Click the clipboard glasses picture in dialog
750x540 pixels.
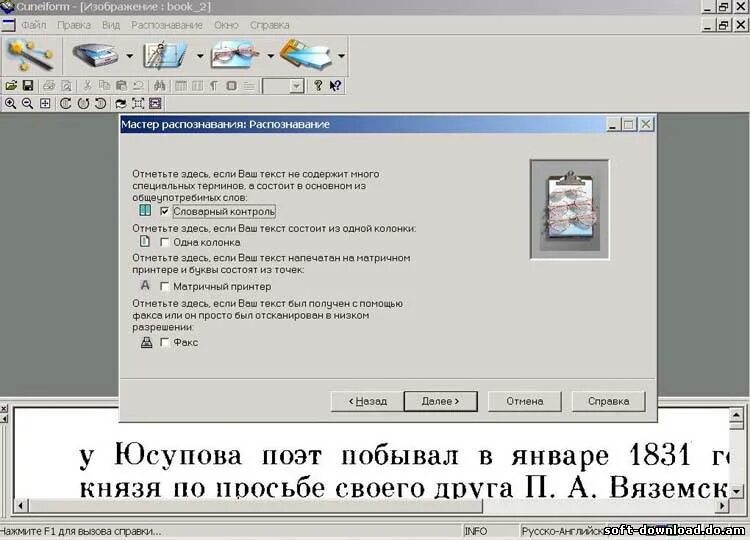569,209
